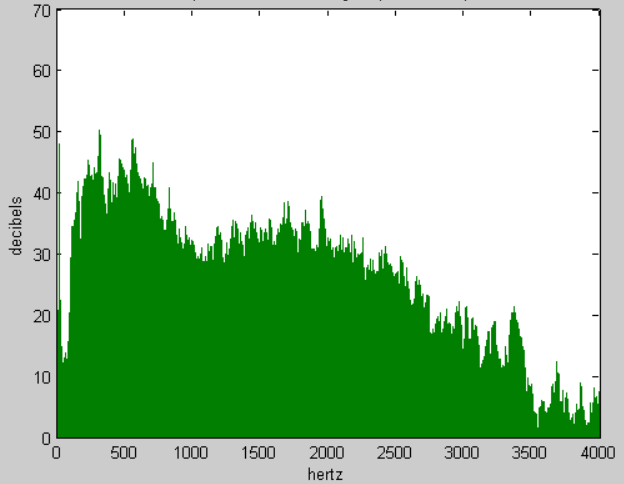Image resolution: width=624 pixels, height=484 pixels.
Task: Select the 500 tick label on x-axis
Action: [124, 453]
